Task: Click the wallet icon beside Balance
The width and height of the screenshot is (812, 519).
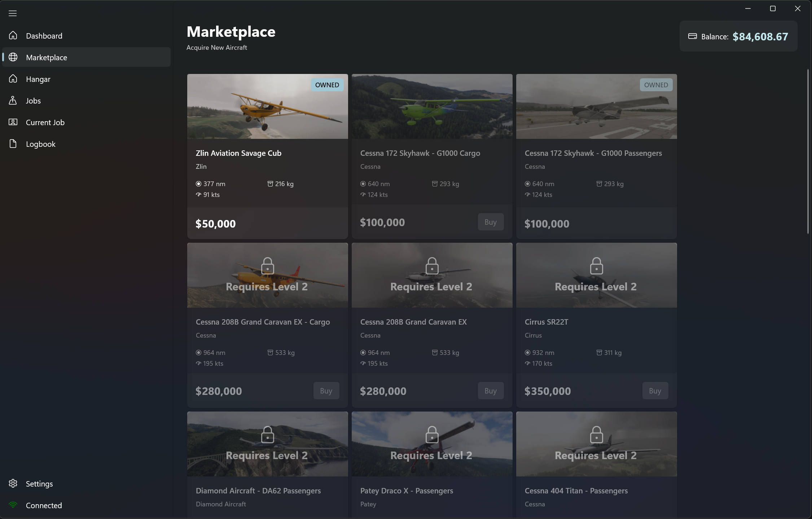Action: click(693, 36)
